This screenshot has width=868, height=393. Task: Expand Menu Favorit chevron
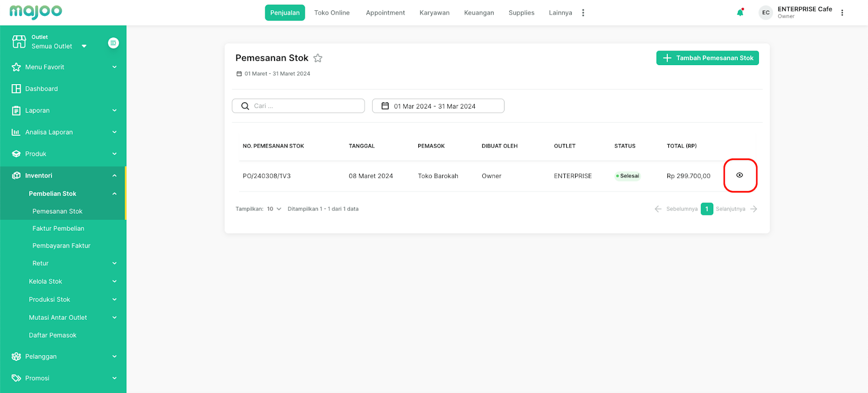tap(114, 67)
